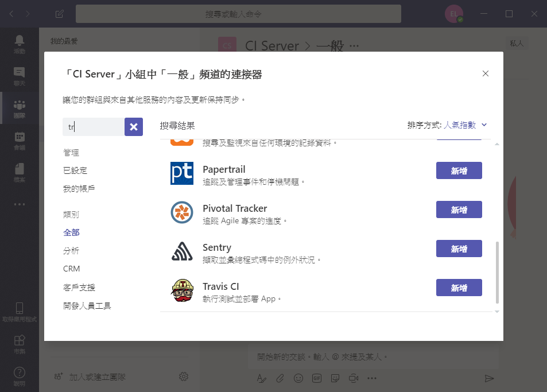Click the connector search input field
The width and height of the screenshot is (547, 392).
pos(94,127)
